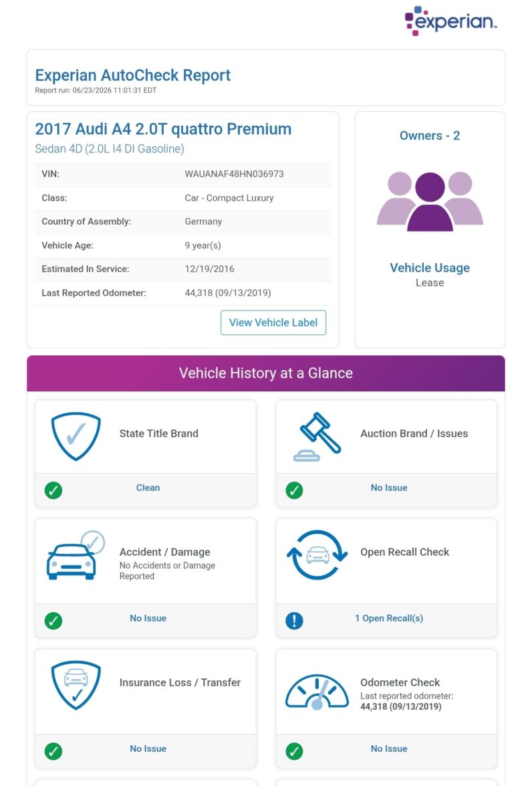Click the Open Recall Check circular arrows icon
The image size is (532, 786).
[317, 555]
